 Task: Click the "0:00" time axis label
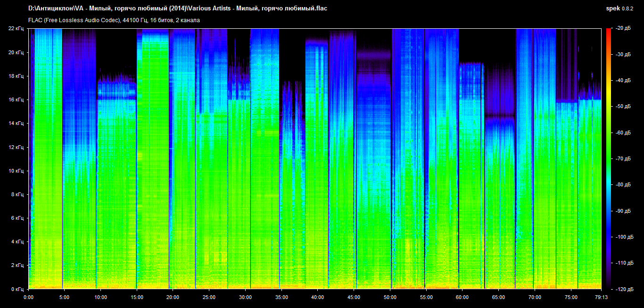pyautogui.click(x=28, y=298)
